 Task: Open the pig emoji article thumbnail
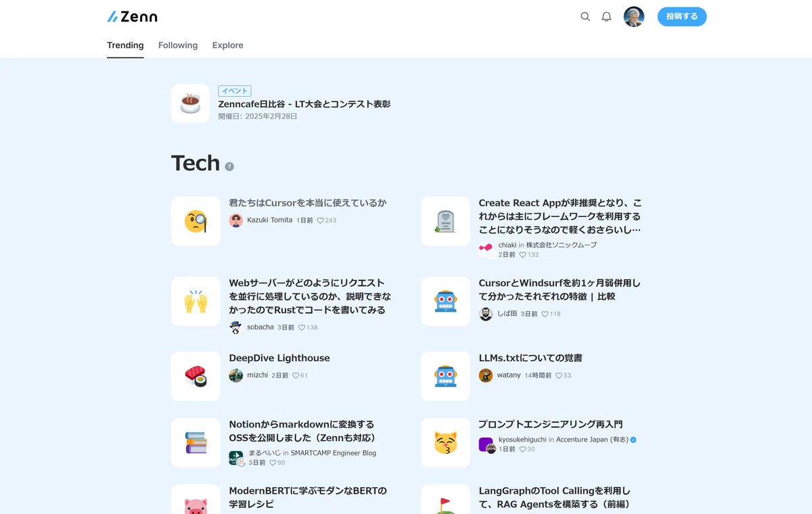click(196, 499)
